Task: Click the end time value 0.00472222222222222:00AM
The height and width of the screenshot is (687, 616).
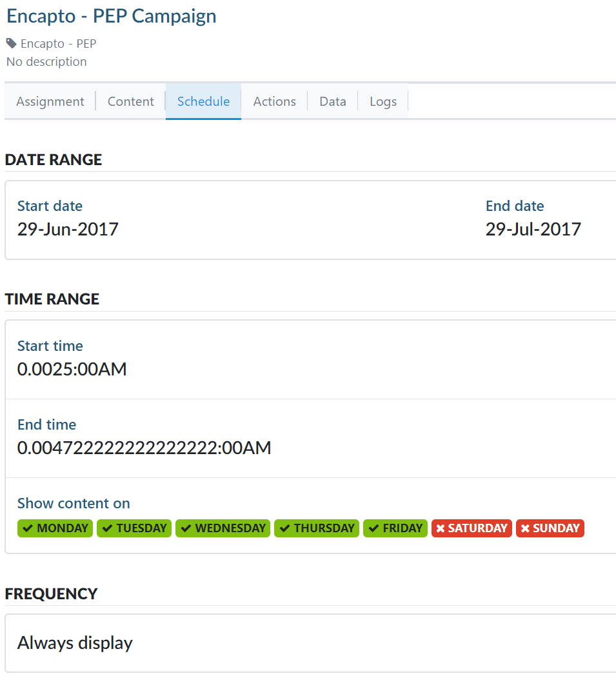Action: pyautogui.click(x=144, y=448)
